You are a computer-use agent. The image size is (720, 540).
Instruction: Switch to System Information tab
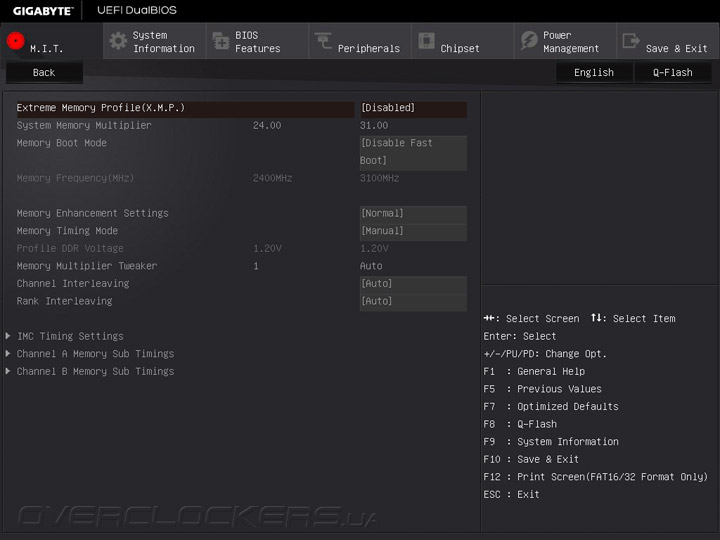pos(154,41)
